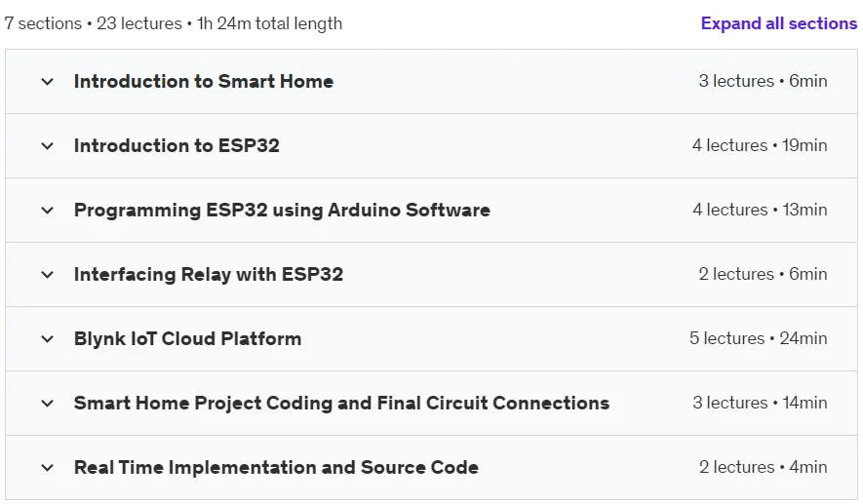Click the 2 lectures • 4min label

(x=764, y=468)
